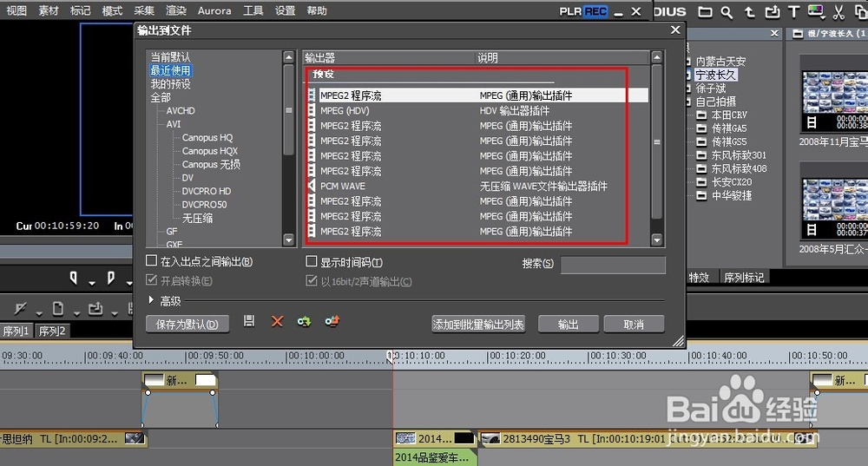Click the 输出 export button
This screenshot has width=868, height=466.
pos(568,324)
